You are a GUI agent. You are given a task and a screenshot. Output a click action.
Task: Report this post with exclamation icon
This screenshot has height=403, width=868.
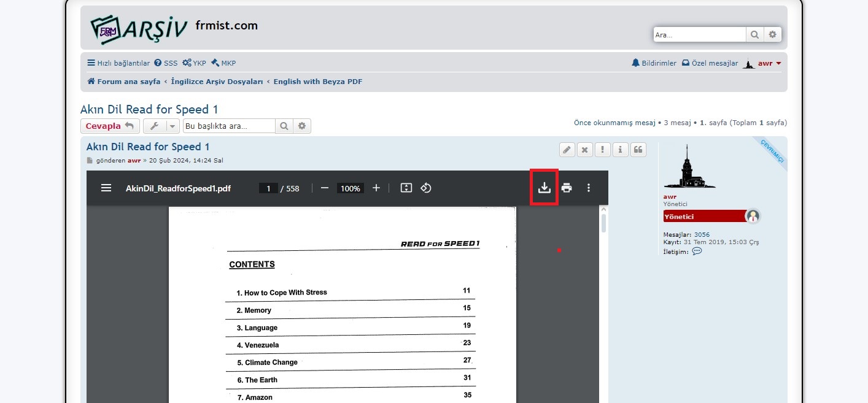(x=603, y=150)
